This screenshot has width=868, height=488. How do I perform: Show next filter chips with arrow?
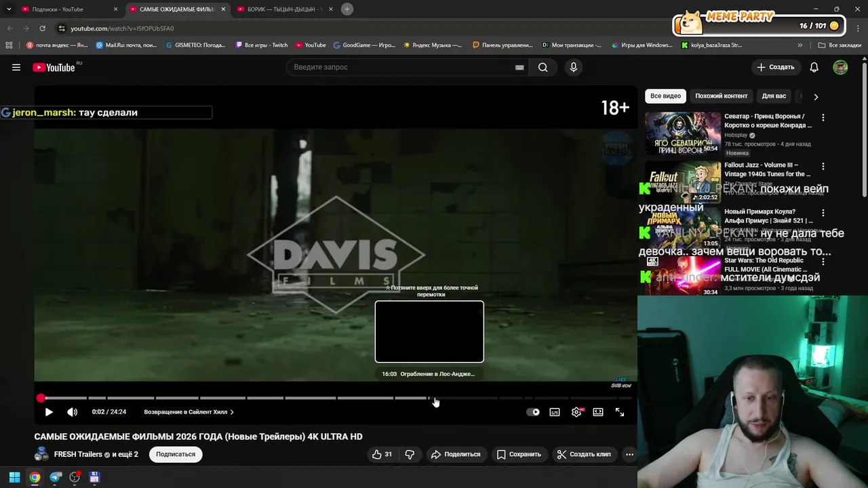816,96
